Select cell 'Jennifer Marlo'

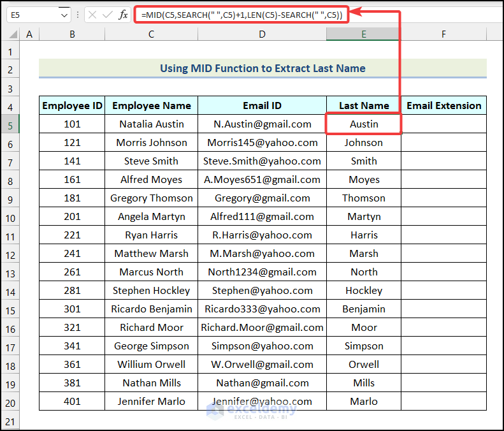151,402
